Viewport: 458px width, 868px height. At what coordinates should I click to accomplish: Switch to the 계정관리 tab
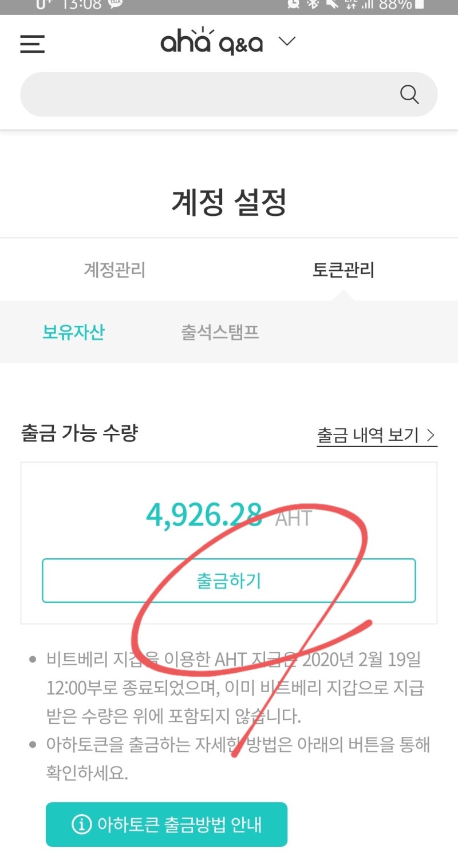click(115, 270)
